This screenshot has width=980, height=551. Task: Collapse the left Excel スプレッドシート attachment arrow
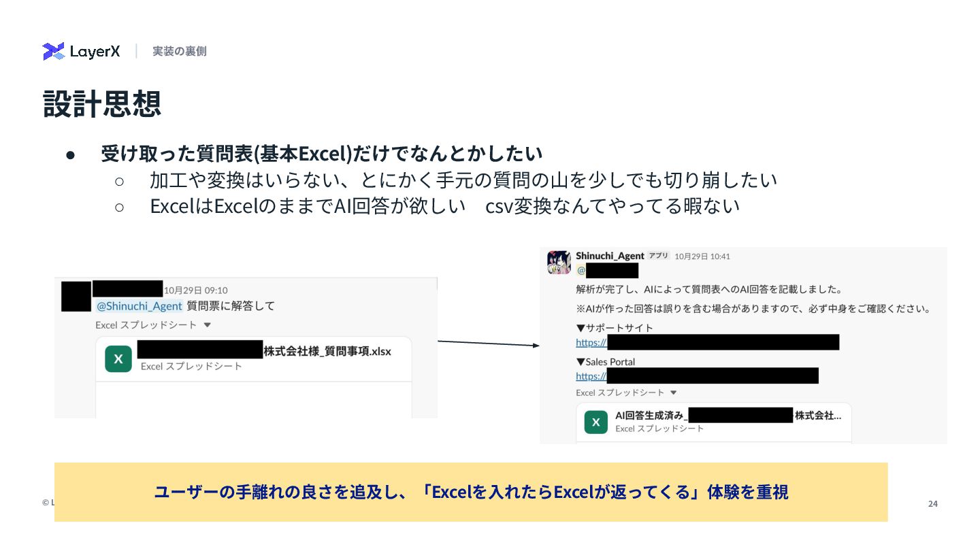coord(208,325)
